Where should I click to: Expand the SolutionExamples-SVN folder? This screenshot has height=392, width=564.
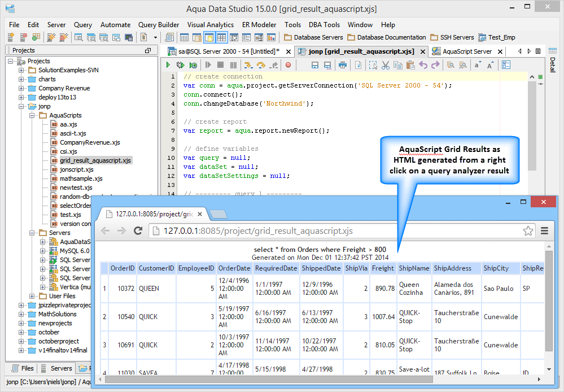point(21,70)
